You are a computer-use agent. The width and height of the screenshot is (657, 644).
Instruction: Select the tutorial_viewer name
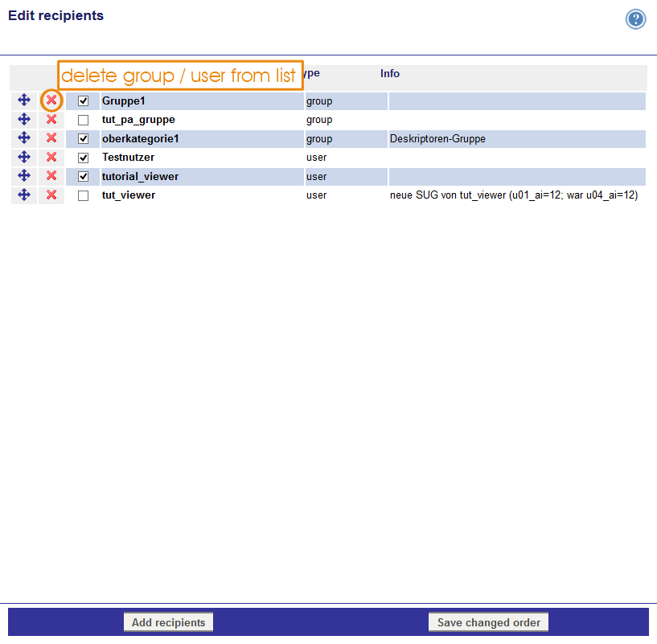click(x=141, y=176)
